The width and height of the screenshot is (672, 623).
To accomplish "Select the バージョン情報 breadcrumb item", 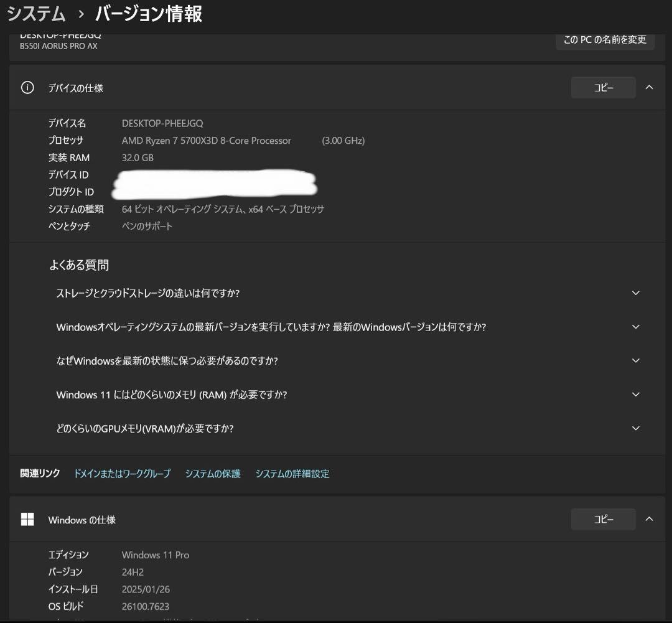I will pos(147,14).
